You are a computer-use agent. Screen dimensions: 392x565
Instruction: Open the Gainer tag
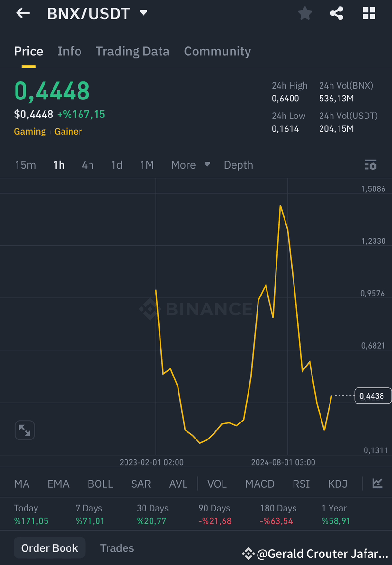[68, 132]
